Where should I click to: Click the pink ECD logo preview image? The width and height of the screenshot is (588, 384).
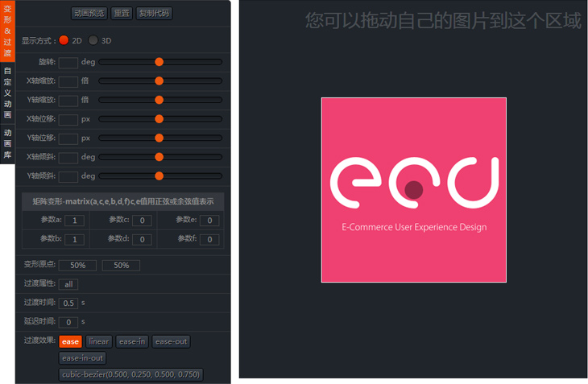point(414,190)
